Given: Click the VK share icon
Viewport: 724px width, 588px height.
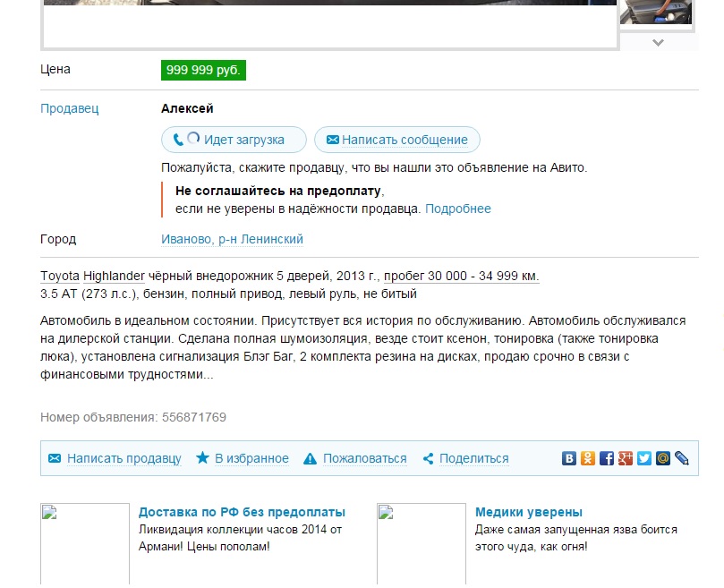Looking at the screenshot, I should point(569,458).
